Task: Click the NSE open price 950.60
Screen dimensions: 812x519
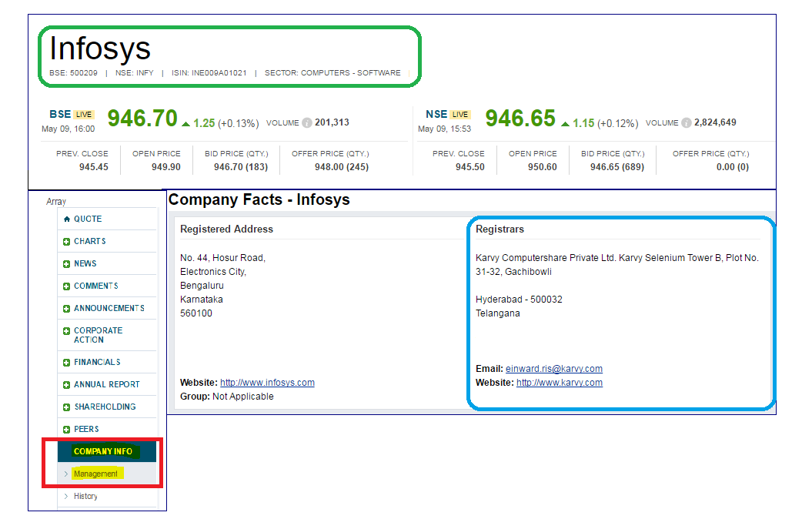Action: tap(542, 167)
